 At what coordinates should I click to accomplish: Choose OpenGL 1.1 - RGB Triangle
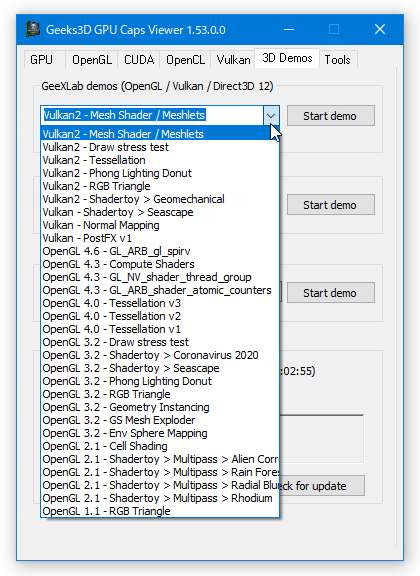(160, 511)
